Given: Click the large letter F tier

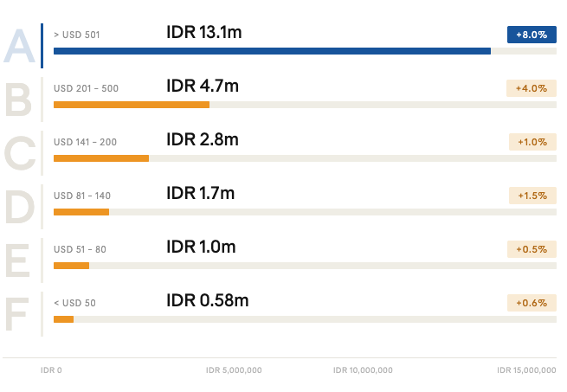Looking at the screenshot, I should point(19,314).
